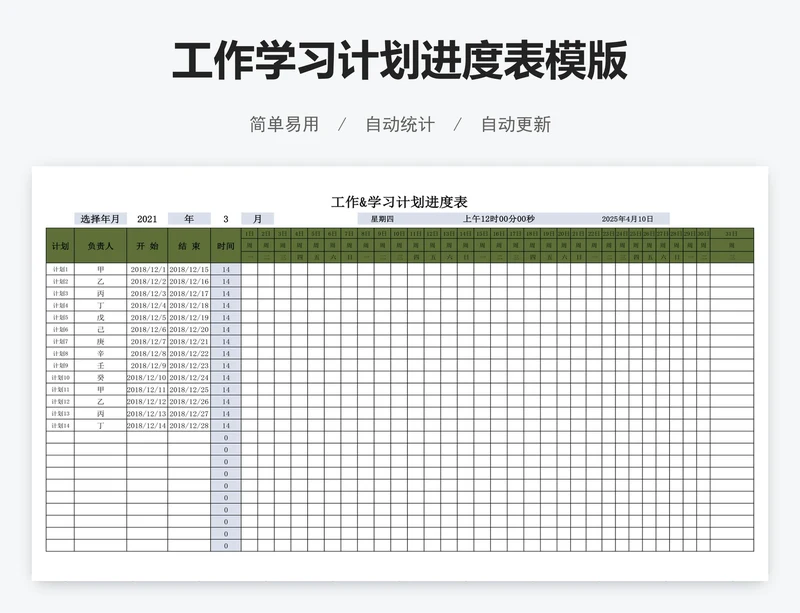Click duration '14' in the 计划1 row
This screenshot has height=613, width=800.
point(226,269)
